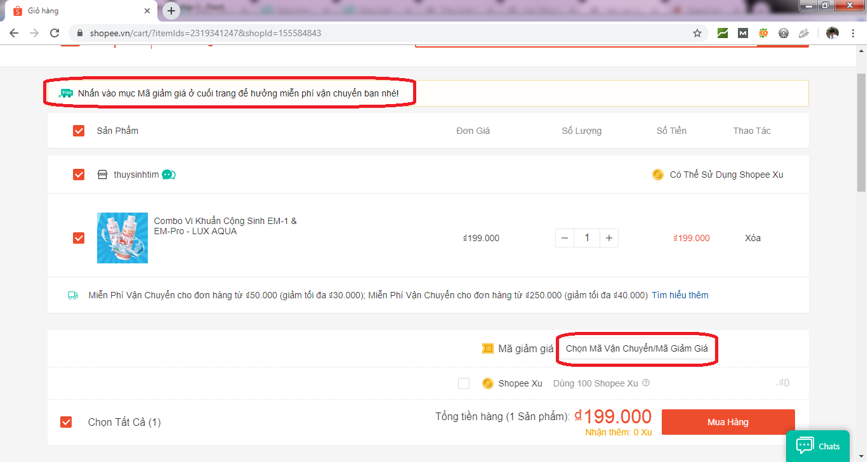The width and height of the screenshot is (868, 462).
Task: Uncheck the Combo Vi Khuẩn product checkbox
Action: tap(79, 238)
